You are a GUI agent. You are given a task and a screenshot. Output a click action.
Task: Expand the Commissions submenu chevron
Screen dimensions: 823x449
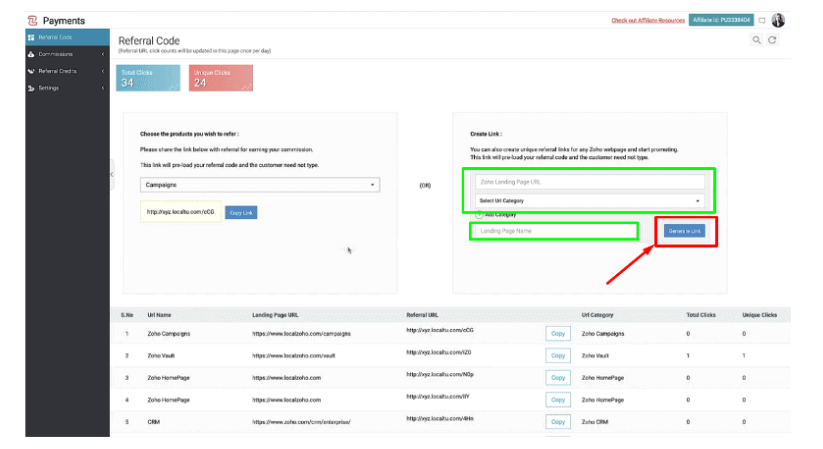[x=103, y=54]
